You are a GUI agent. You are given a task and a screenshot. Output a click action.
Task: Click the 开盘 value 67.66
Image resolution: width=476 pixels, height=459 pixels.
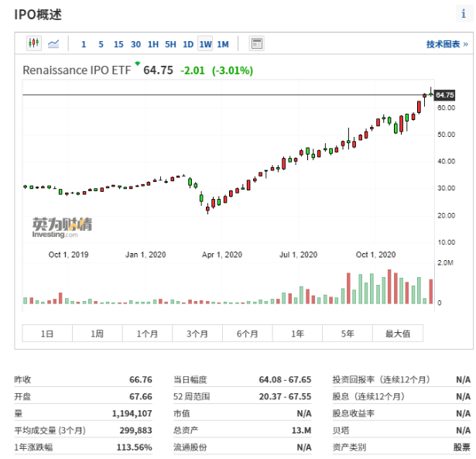[141, 396]
